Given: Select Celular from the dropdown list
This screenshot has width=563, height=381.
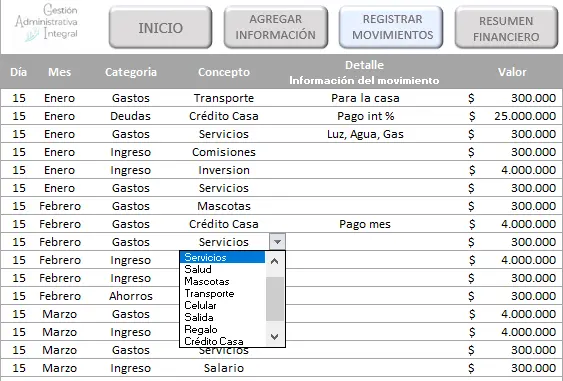Looking at the screenshot, I should (x=222, y=305).
